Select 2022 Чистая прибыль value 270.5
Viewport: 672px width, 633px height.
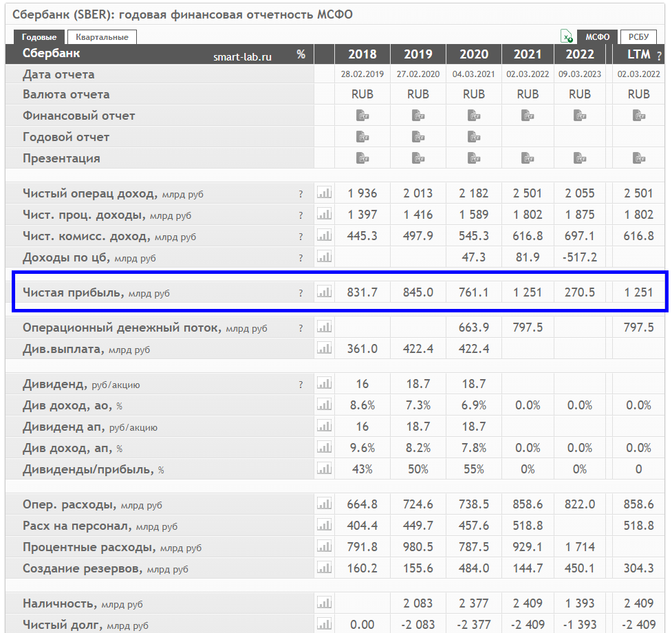click(580, 292)
